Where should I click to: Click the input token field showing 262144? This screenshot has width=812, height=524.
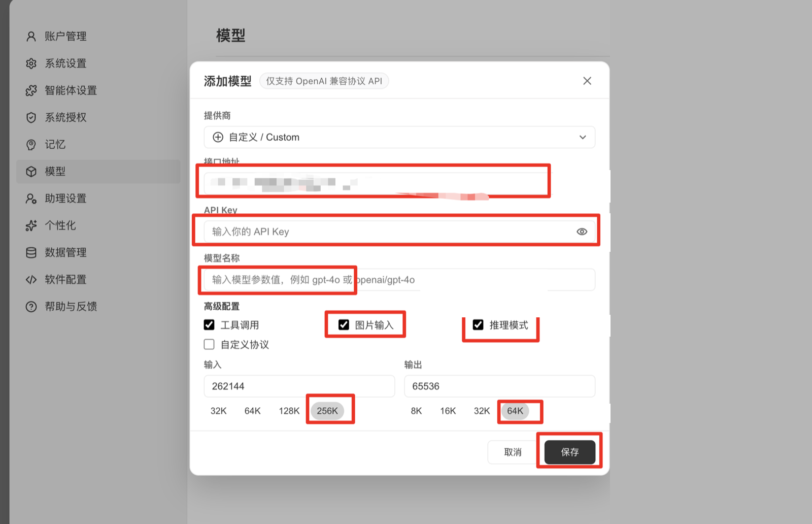tap(299, 386)
